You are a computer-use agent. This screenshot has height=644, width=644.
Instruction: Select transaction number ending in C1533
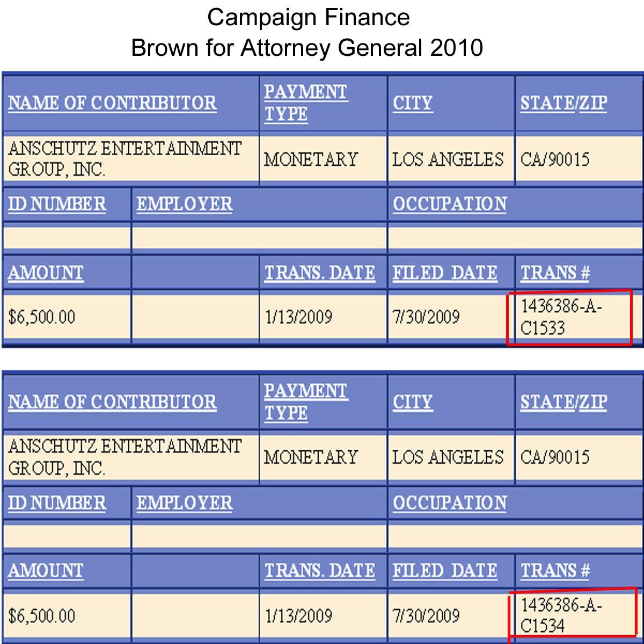(x=561, y=317)
